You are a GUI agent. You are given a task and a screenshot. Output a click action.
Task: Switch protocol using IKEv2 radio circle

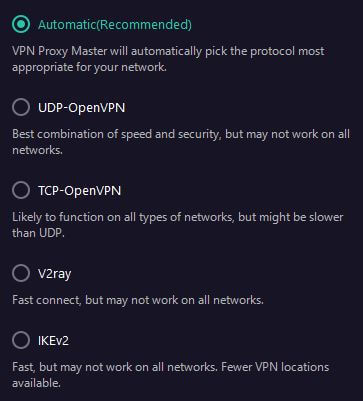pos(21,340)
